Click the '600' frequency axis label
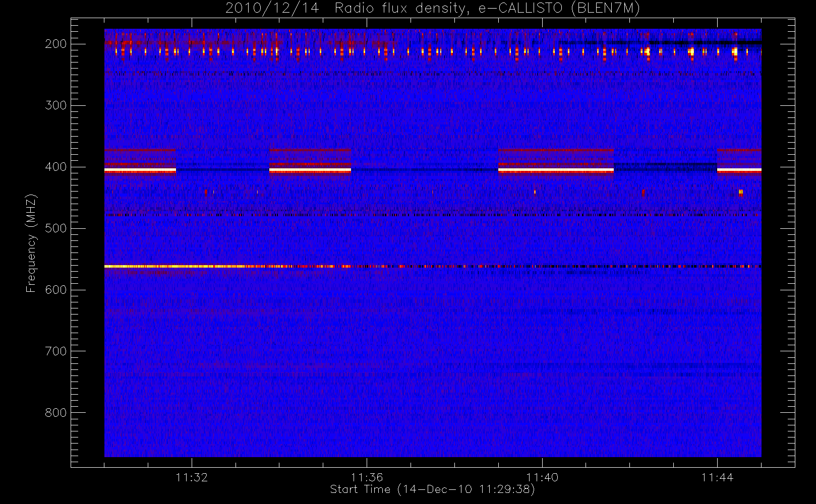The width and height of the screenshot is (816, 504). pos(56,290)
